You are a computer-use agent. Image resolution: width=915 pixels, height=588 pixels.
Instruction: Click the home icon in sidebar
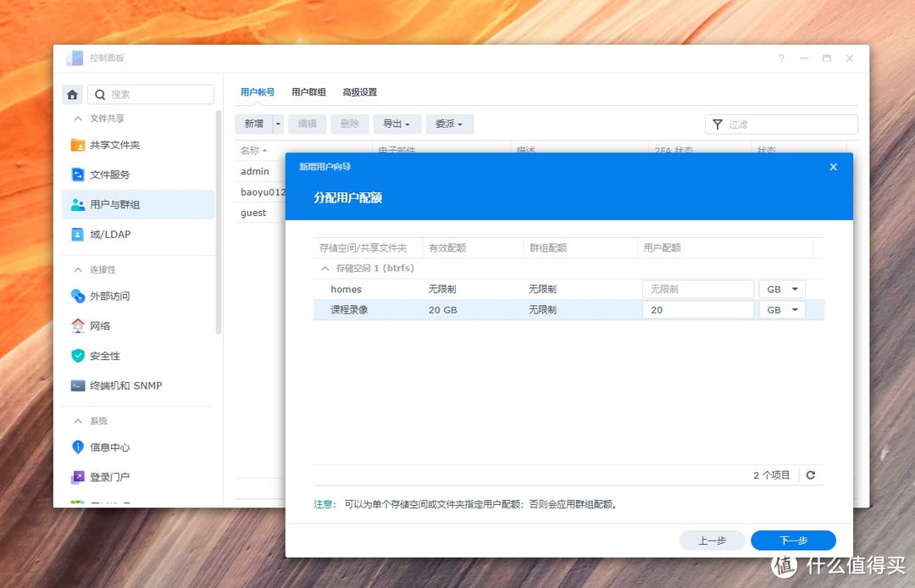click(73, 95)
